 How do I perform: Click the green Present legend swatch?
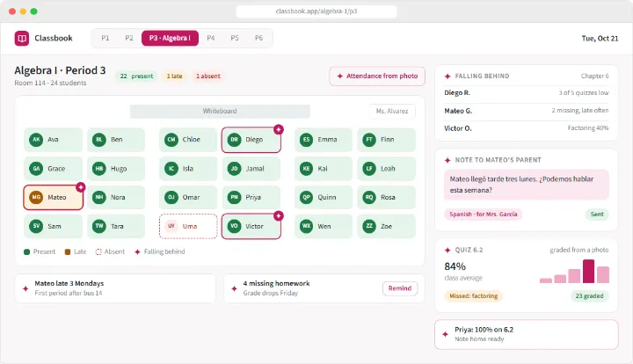27,251
